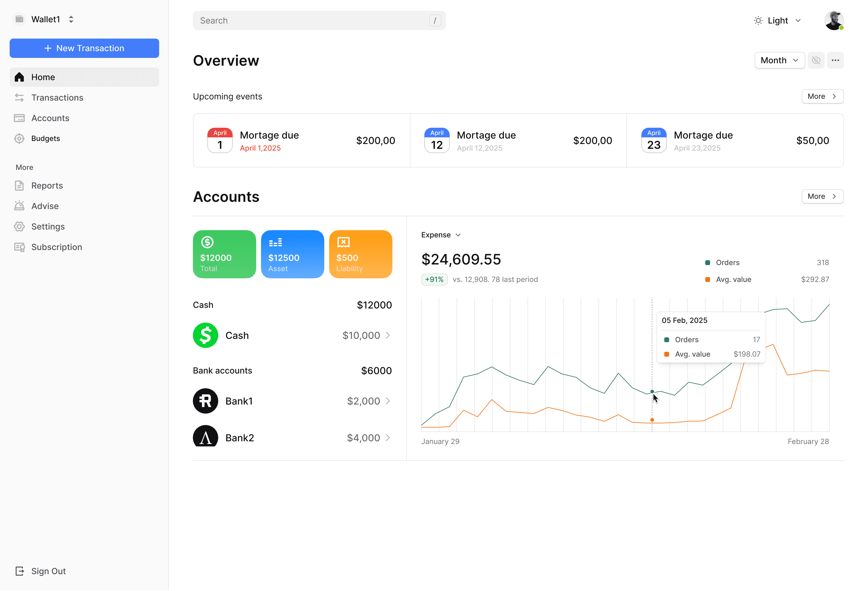Toggle hide amounts eye icon

[x=816, y=60]
